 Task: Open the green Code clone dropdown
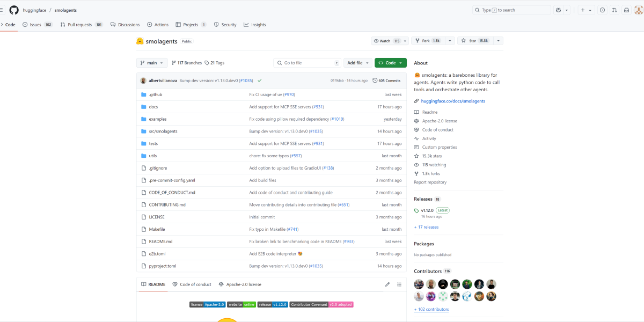[391, 63]
